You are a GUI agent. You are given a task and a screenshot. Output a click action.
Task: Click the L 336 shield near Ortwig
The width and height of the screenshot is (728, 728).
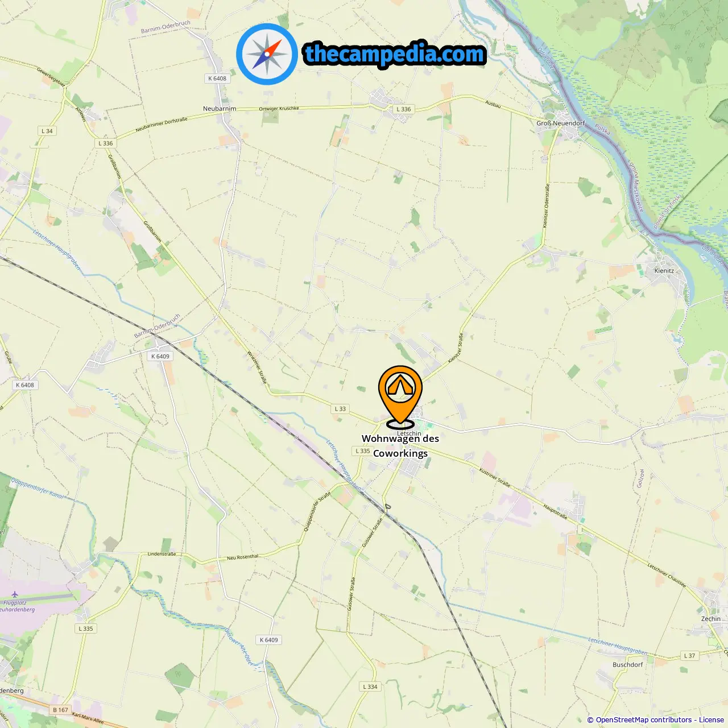coord(404,109)
